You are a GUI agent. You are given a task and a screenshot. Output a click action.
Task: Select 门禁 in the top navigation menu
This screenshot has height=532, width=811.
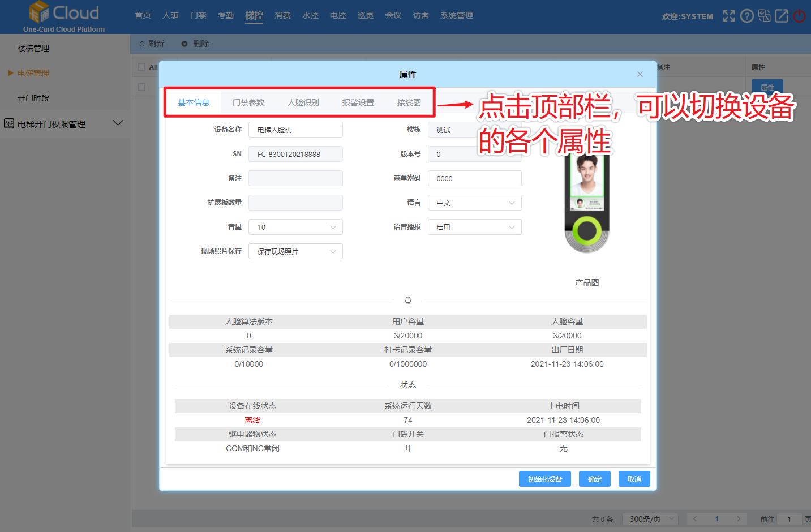pyautogui.click(x=198, y=15)
